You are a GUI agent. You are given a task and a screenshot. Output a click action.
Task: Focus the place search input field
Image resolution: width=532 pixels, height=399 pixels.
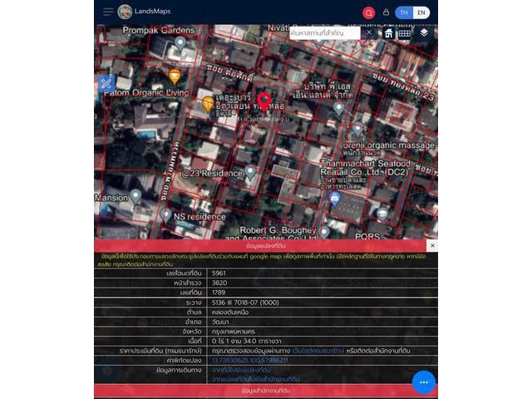click(x=325, y=33)
